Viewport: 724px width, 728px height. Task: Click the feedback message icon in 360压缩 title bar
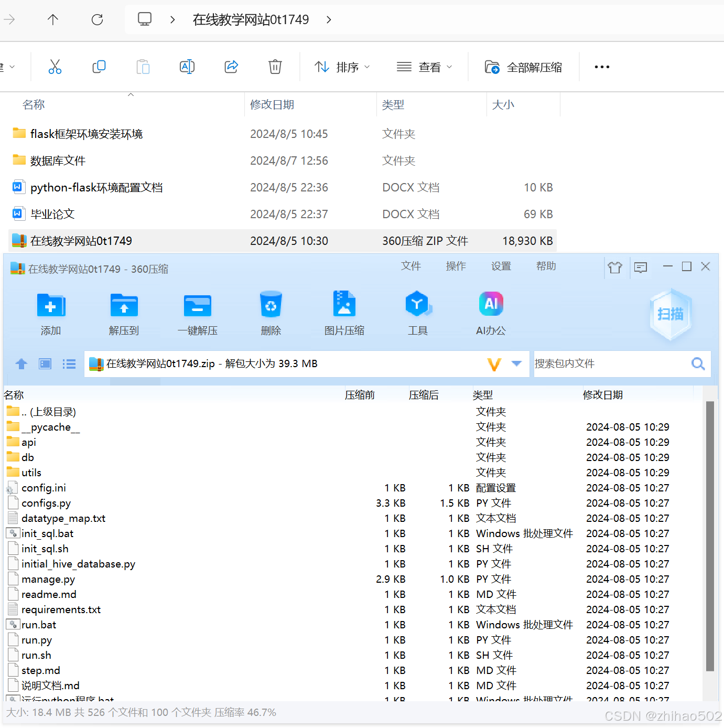click(x=640, y=267)
